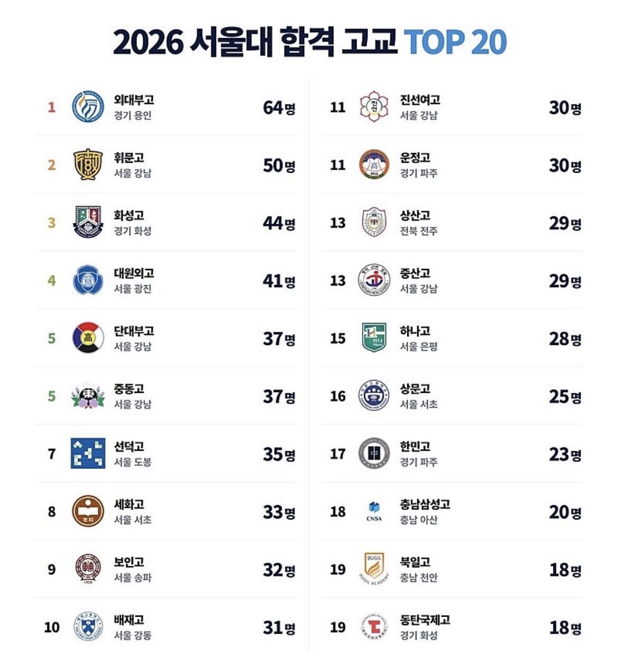The width and height of the screenshot is (618, 672).
Task: Click the 외대부고 school emblem
Action: [x=88, y=107]
